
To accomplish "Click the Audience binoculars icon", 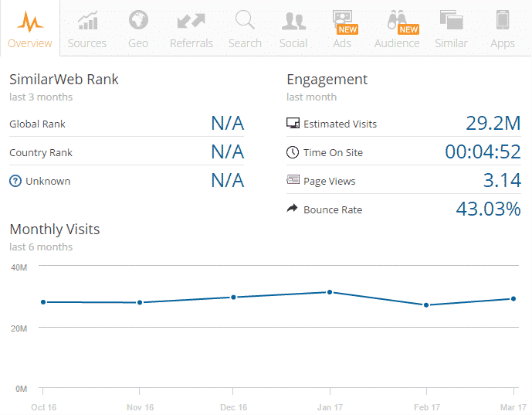I will pos(397,20).
